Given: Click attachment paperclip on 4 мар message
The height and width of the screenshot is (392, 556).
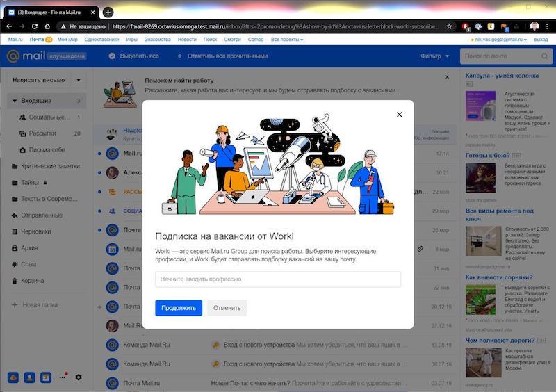Looking at the screenshot, I should tap(420, 249).
